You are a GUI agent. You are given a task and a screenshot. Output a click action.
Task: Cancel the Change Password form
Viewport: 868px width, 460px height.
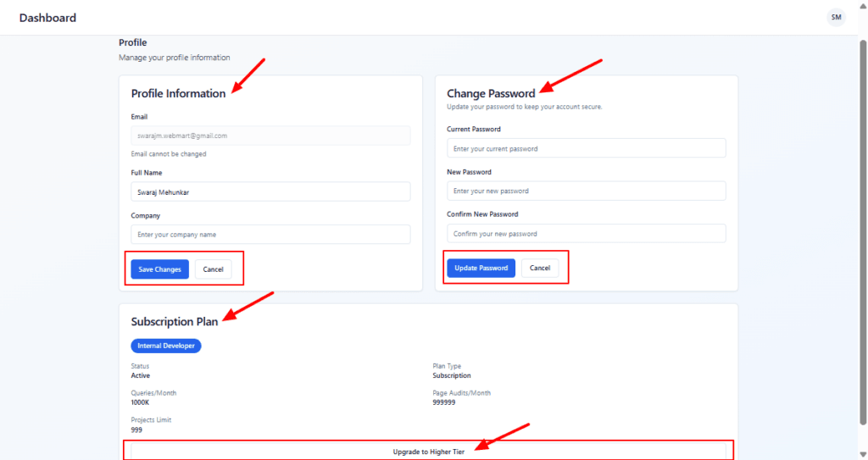[540, 268]
